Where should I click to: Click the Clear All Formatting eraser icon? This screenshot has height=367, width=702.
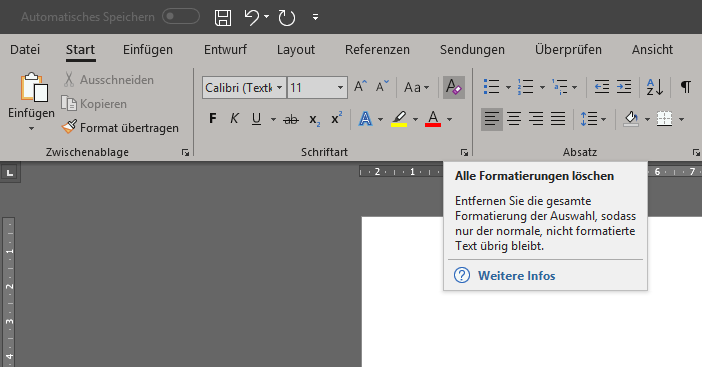(454, 87)
